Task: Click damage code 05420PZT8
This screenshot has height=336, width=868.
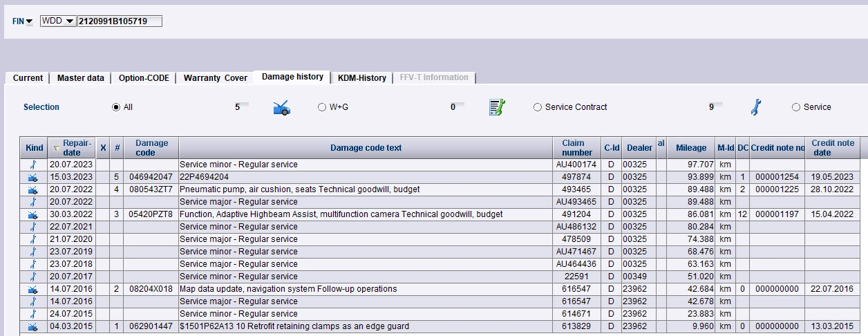Action: (151, 214)
